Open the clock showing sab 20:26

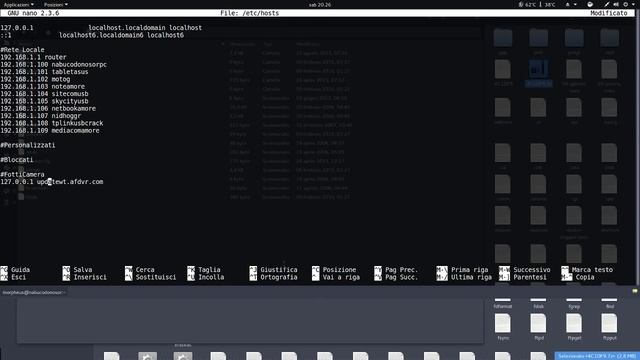click(x=320, y=5)
